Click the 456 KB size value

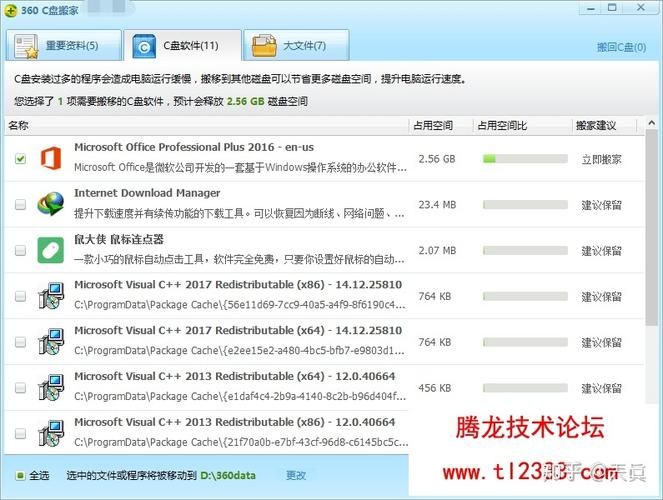[x=435, y=388]
